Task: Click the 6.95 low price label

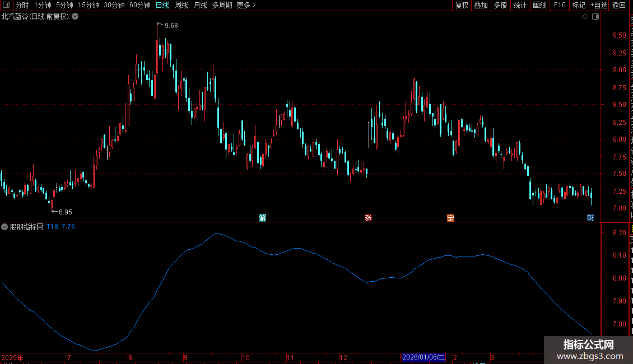Action: (66, 212)
